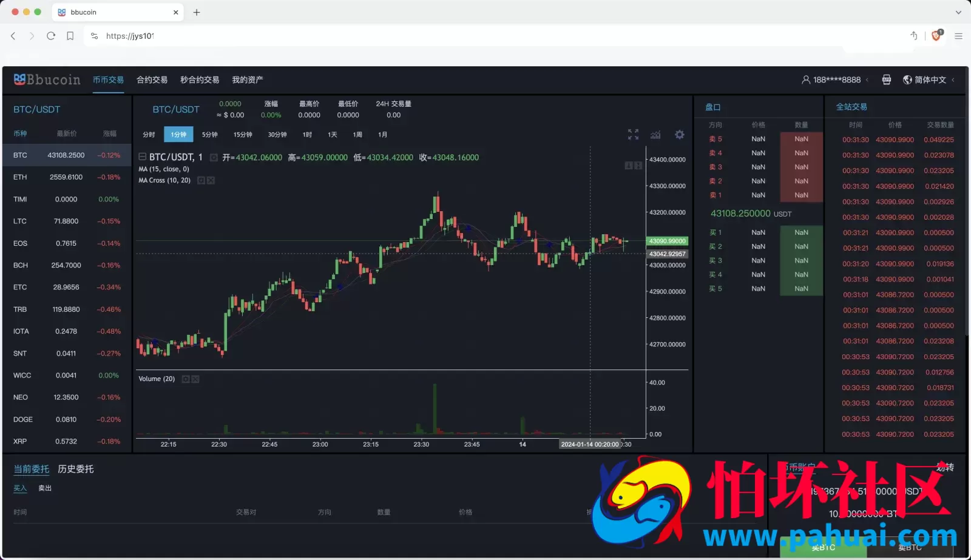971x560 pixels.
Task: Click the share icon in address bar
Action: click(914, 36)
